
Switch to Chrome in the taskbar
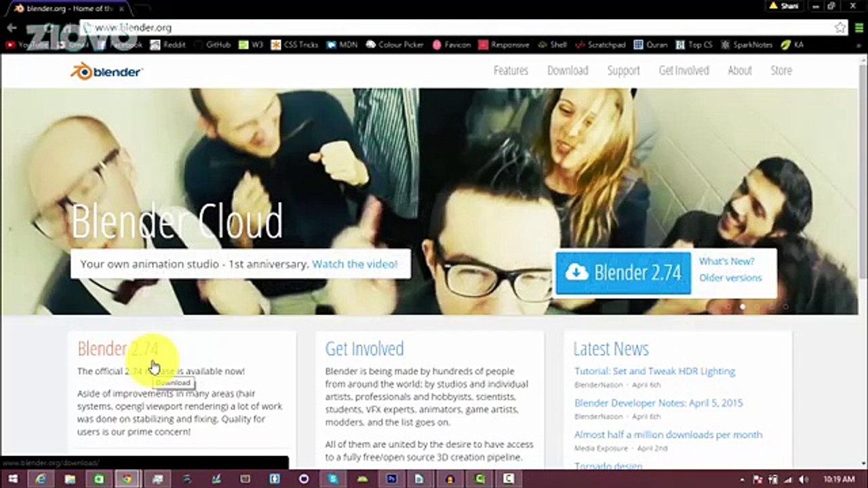click(x=127, y=479)
